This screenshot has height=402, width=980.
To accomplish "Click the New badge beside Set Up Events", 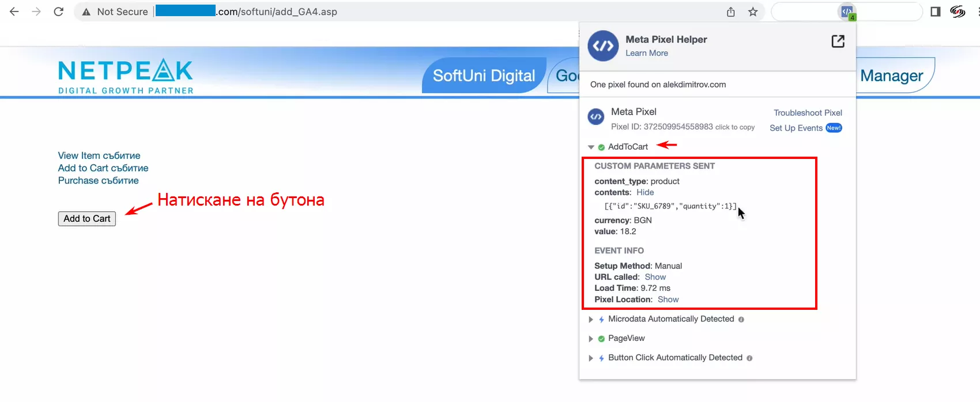I will click(x=834, y=128).
